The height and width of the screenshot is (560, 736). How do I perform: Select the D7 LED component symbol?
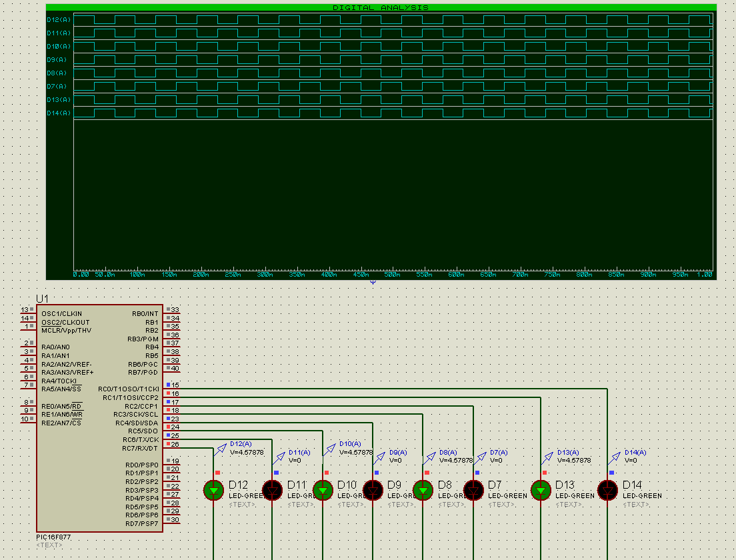click(473, 490)
